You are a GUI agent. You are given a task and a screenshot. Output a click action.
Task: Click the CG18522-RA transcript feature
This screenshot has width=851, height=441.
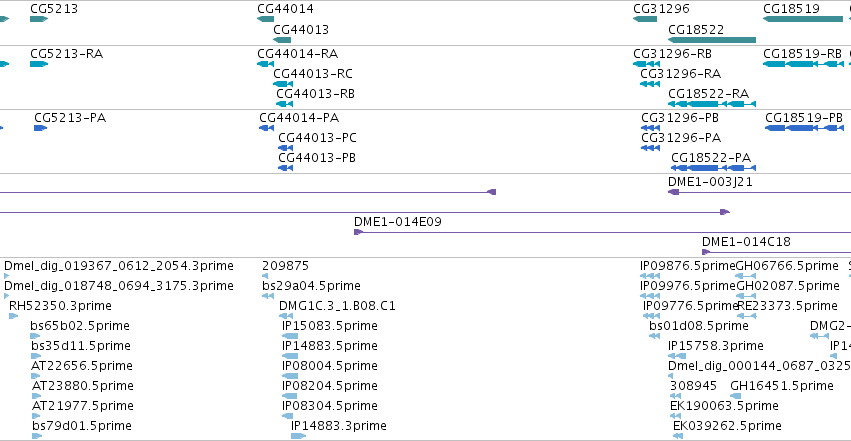pos(712,104)
